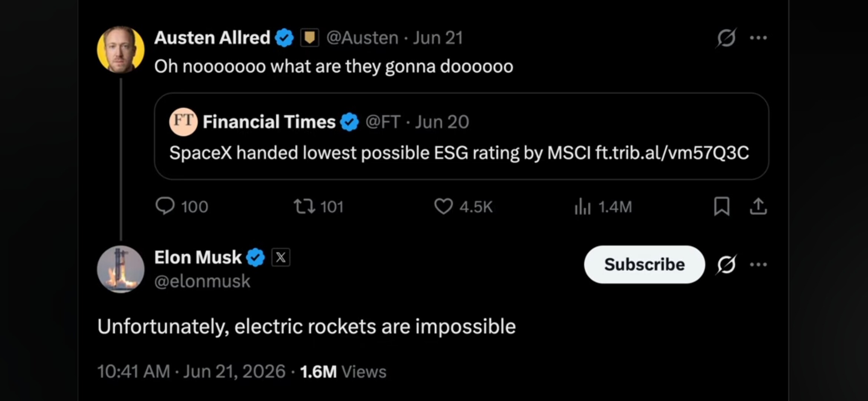
Task: Open more options on Elon Musk's post
Action: [758, 265]
